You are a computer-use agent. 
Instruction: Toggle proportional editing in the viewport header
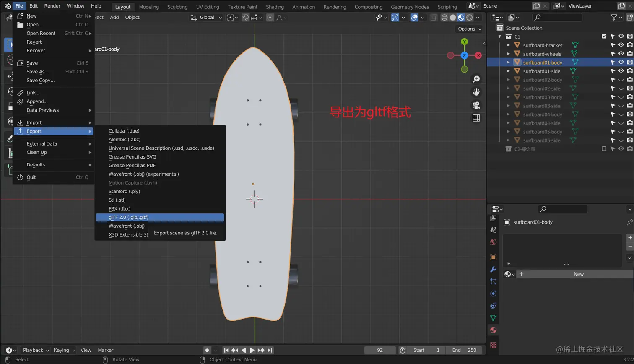tap(270, 17)
